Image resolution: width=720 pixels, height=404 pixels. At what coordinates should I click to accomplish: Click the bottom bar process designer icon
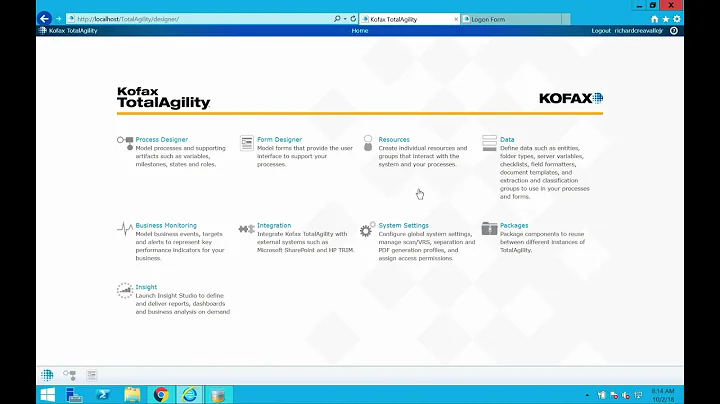(69, 375)
